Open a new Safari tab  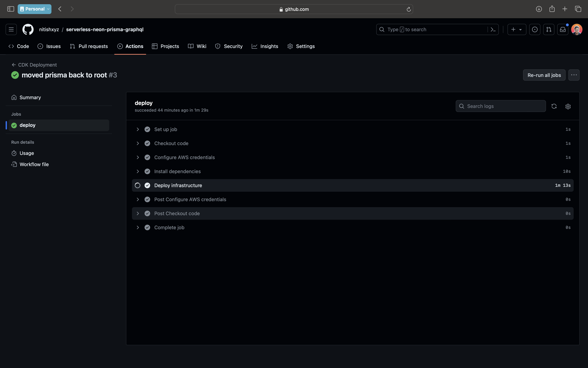point(565,9)
